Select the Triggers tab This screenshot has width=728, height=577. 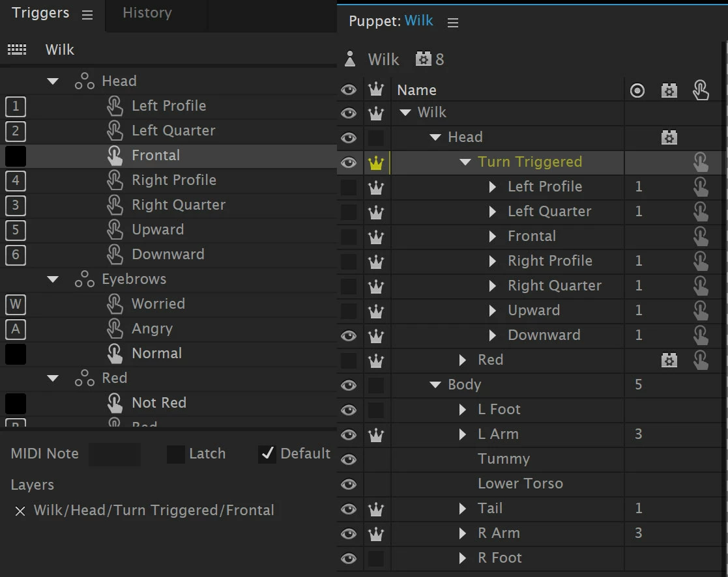click(x=40, y=13)
